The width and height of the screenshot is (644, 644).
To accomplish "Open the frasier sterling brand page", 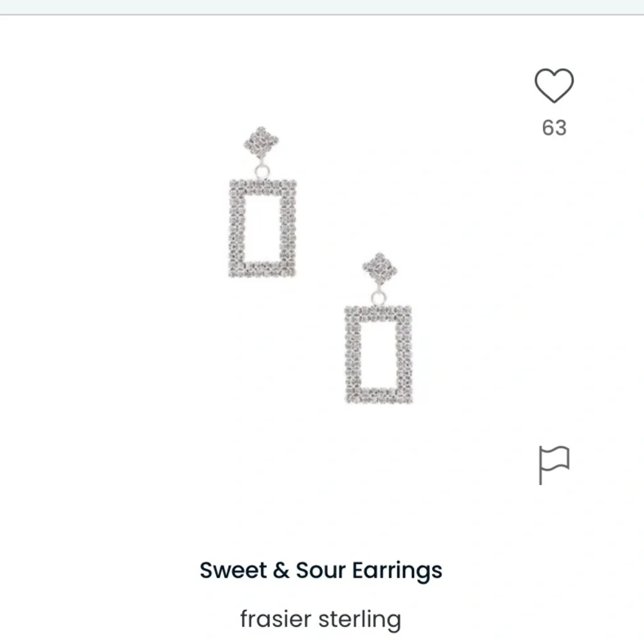I will pos(322,617).
